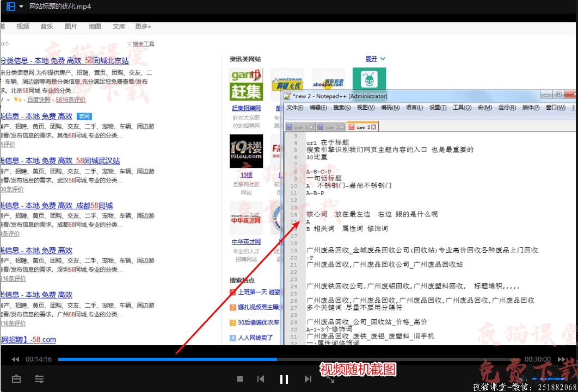Switch to the new 1 document tab
Screen dimensions: 578x392
point(300,127)
